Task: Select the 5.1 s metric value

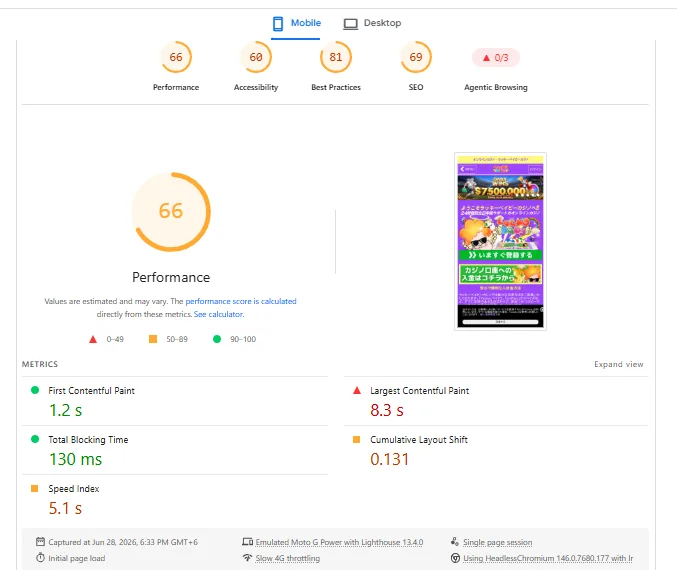Action: [65, 508]
